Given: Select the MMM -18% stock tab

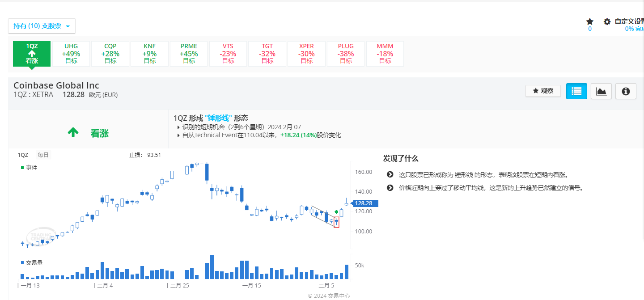Looking at the screenshot, I should (x=385, y=54).
